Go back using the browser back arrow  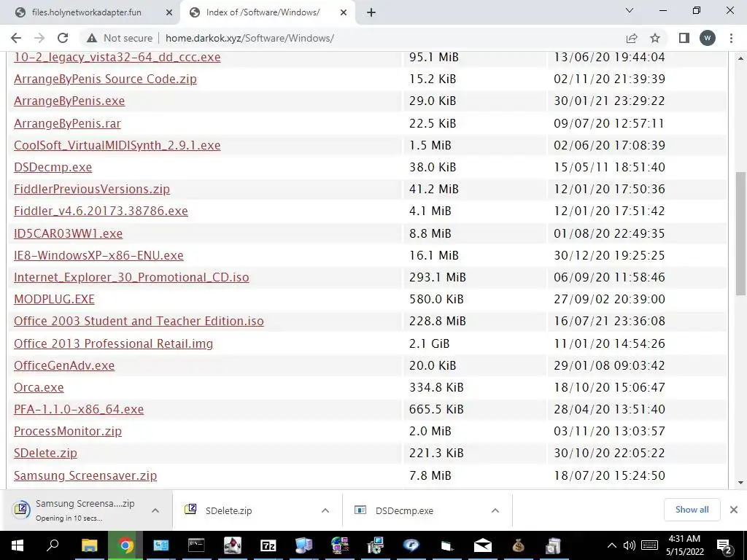point(16,38)
